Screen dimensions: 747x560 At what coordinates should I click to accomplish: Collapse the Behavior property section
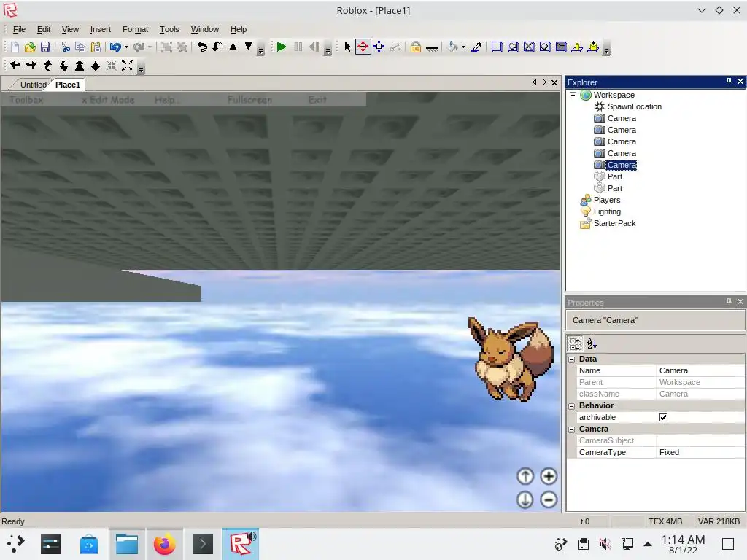coord(572,406)
